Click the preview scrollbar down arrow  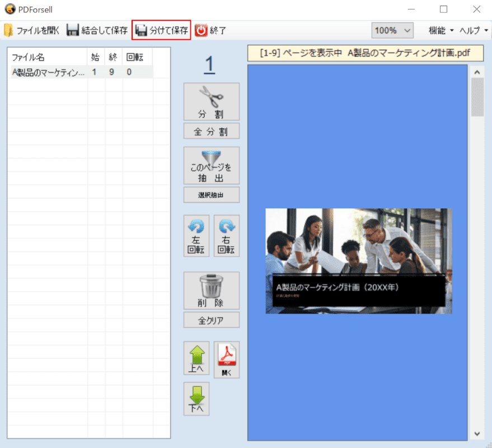[x=477, y=434]
